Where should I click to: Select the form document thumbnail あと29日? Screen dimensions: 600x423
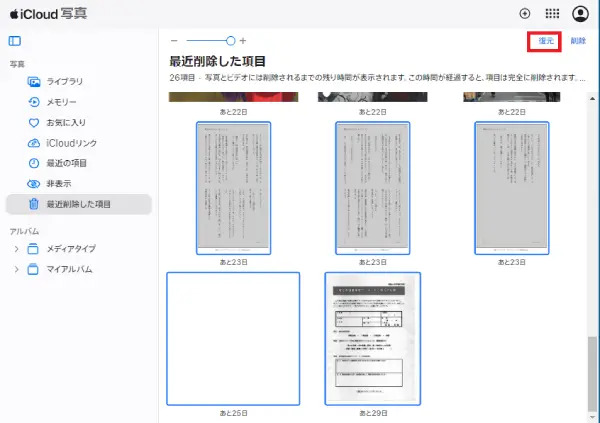[x=373, y=339]
